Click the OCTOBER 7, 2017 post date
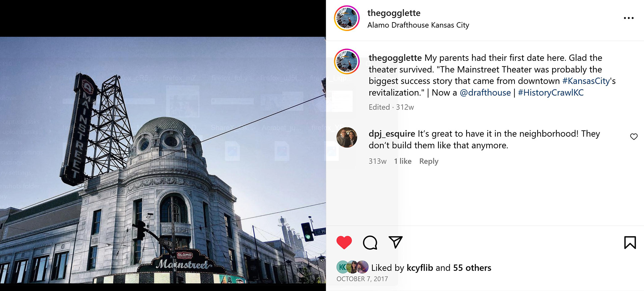The image size is (644, 291). [x=362, y=279]
